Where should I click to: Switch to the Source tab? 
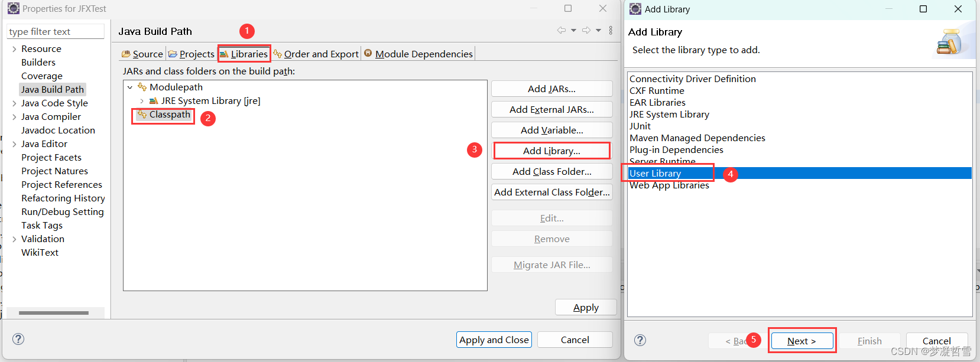point(142,54)
